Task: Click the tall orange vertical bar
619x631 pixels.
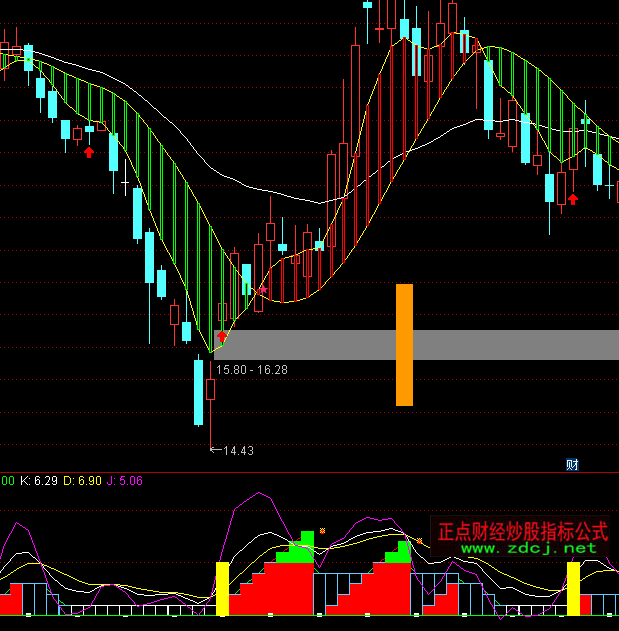Action: tap(404, 345)
